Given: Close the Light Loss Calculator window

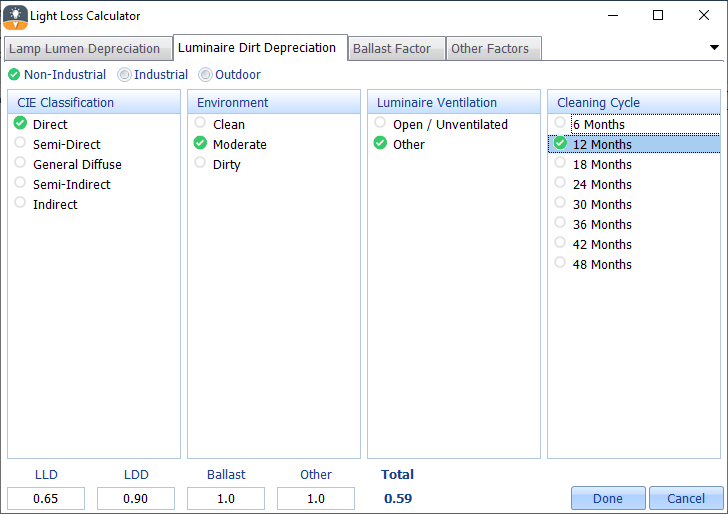Looking at the screenshot, I should point(704,15).
